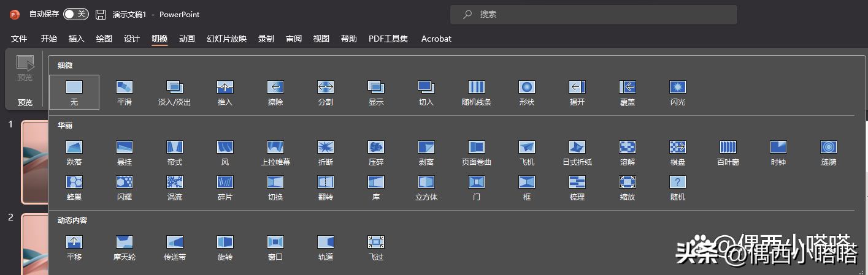The width and height of the screenshot is (868, 275).
Task: Choose the 风 transition
Action: coord(225,153)
